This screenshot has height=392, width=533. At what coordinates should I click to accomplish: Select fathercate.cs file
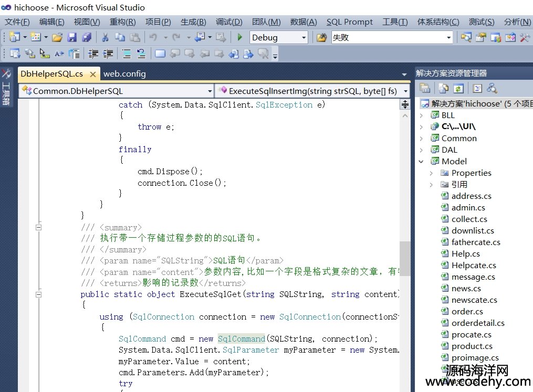475,242
